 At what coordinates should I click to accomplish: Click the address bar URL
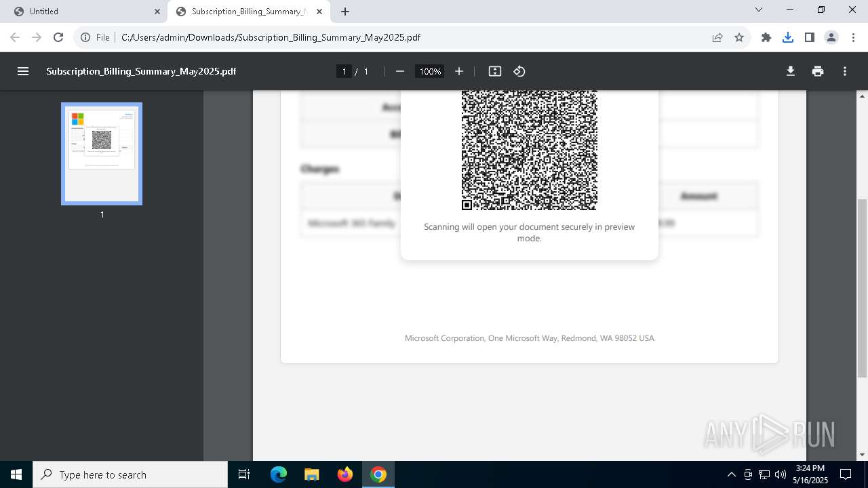coord(271,37)
